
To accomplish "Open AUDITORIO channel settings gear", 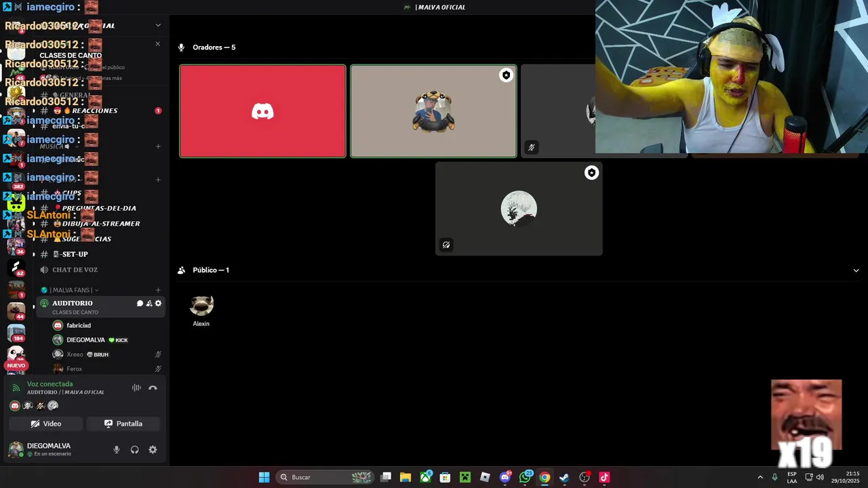I will [158, 304].
